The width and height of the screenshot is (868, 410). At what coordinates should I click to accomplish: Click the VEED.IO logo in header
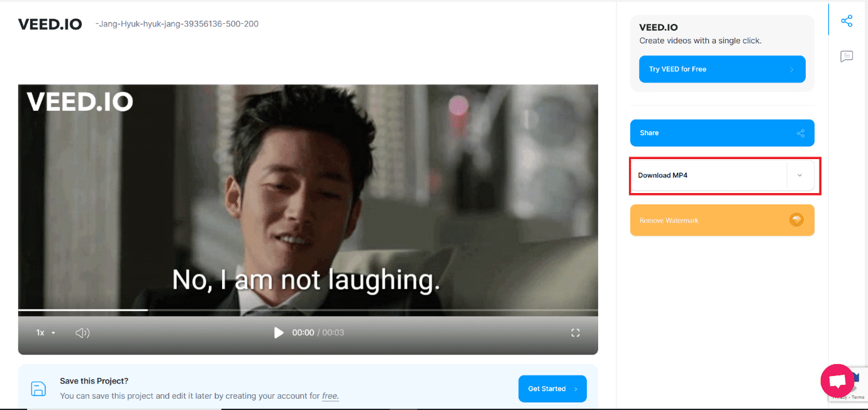50,25
